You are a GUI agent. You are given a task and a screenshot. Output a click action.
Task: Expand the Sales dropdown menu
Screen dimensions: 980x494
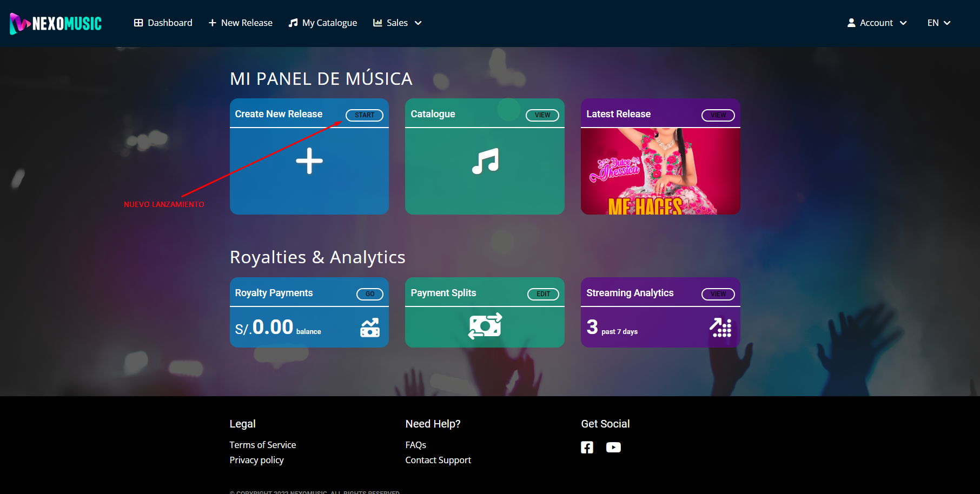tap(398, 23)
